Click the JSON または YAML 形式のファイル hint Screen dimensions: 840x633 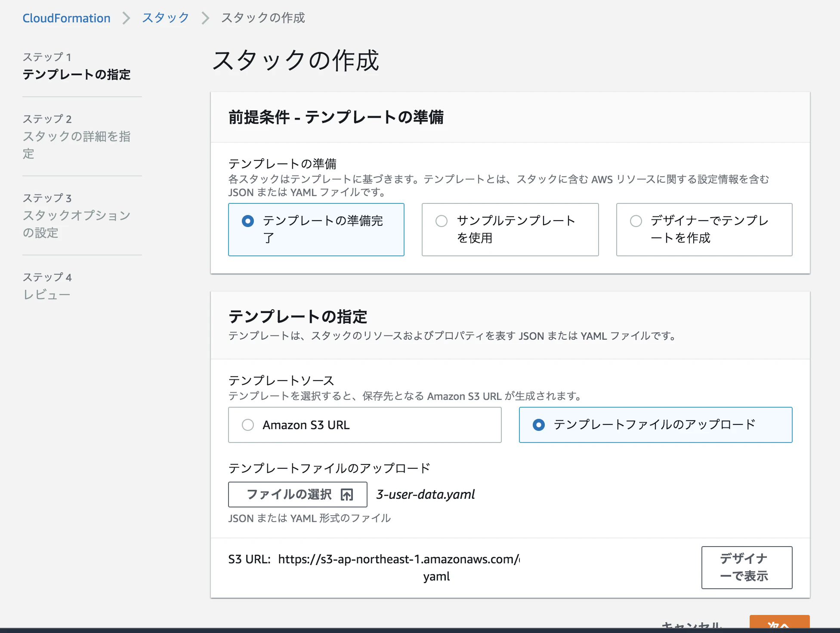(310, 518)
